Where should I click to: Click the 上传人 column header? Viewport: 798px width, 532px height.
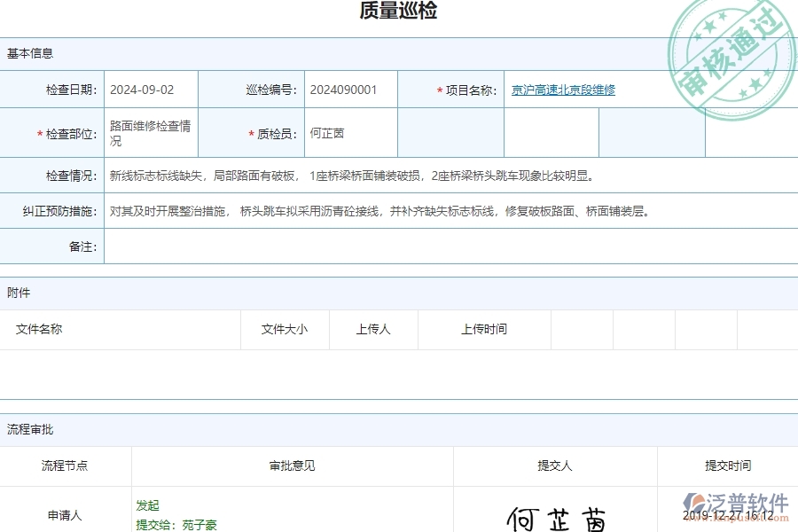[x=373, y=329]
